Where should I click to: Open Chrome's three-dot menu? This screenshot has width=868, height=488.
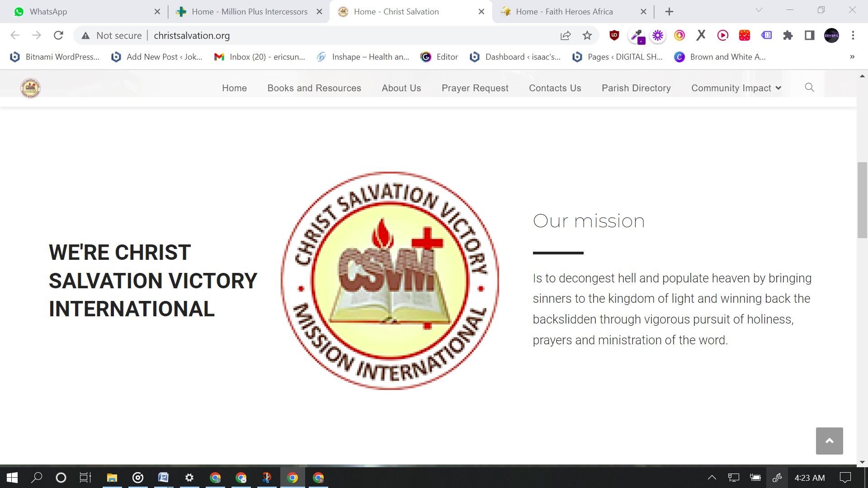point(853,35)
